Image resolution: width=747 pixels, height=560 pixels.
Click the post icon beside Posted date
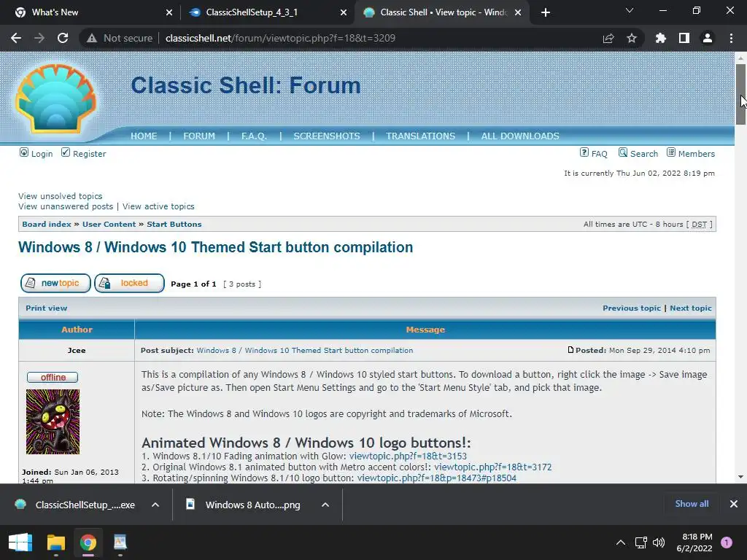click(x=570, y=350)
